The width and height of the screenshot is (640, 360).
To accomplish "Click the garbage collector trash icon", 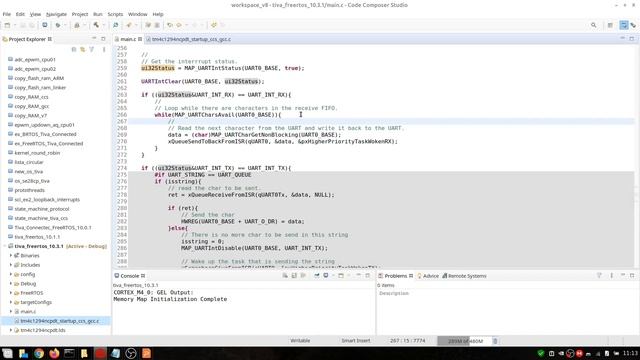I will tap(495, 341).
